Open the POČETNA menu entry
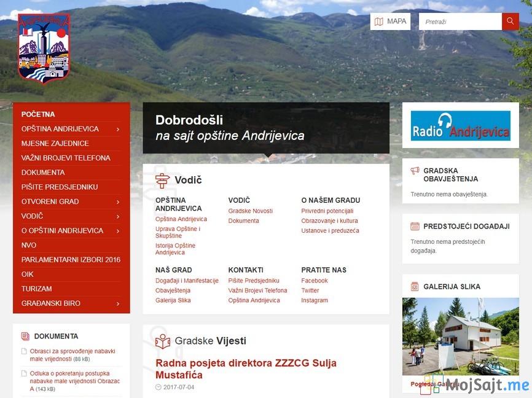 pos(38,114)
